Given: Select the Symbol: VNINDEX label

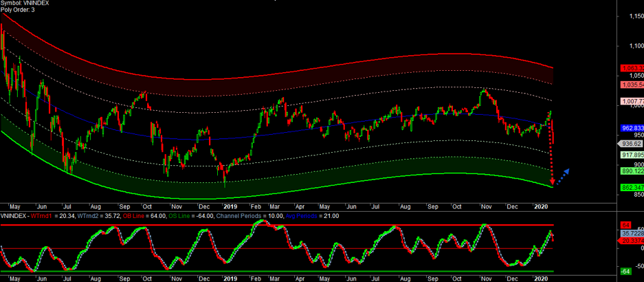Looking at the screenshot, I should tap(25, 3).
